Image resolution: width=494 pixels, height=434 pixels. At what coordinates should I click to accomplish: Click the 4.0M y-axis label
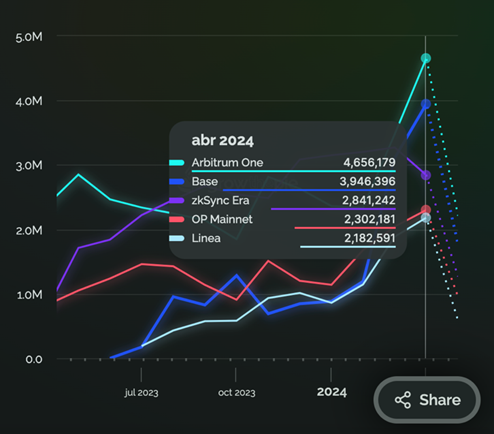[29, 101]
